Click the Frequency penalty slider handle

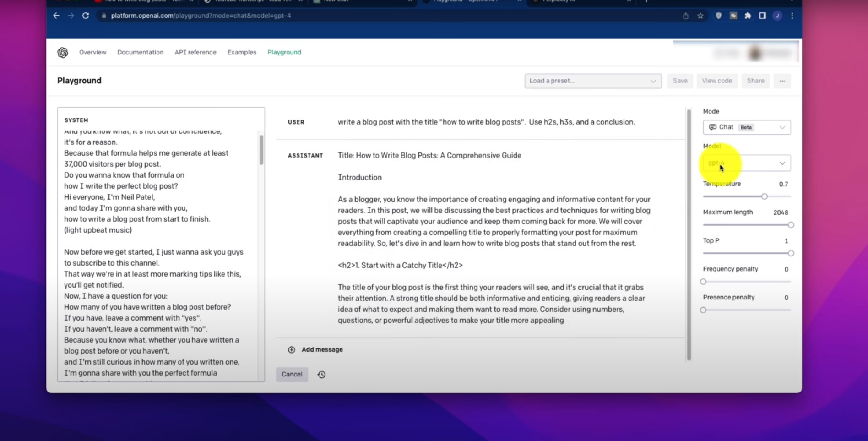pos(703,282)
